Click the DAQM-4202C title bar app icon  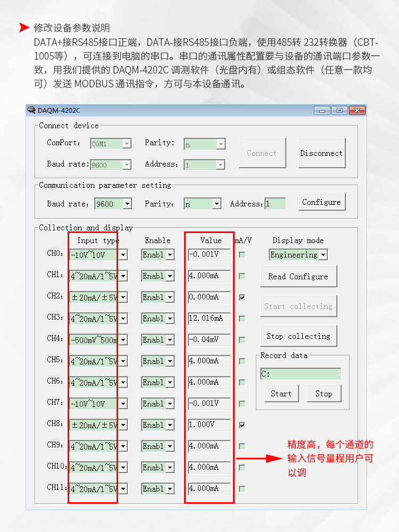(32, 110)
